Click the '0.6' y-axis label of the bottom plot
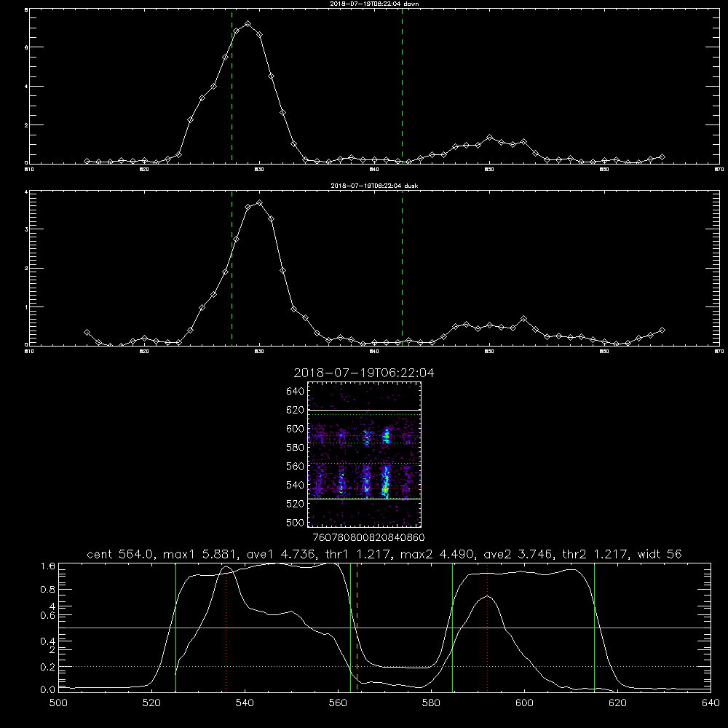 point(48,616)
